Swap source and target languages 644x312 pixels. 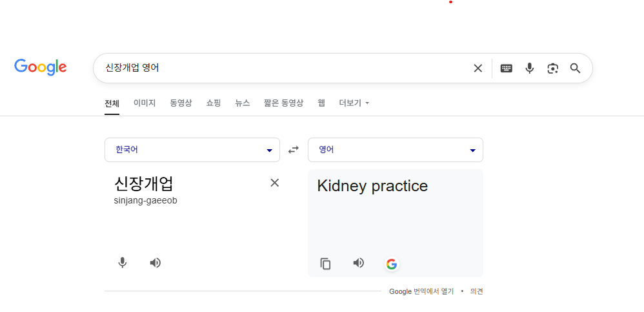pos(294,150)
